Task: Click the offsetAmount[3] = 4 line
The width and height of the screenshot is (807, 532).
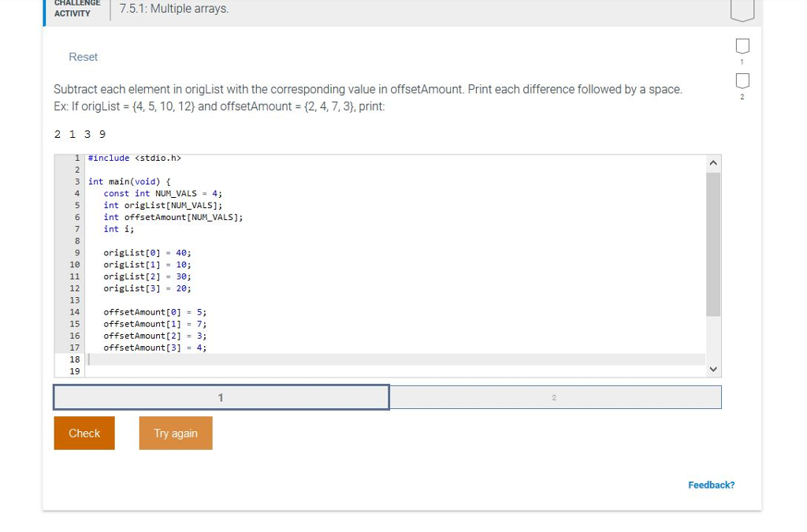Action: coord(154,348)
